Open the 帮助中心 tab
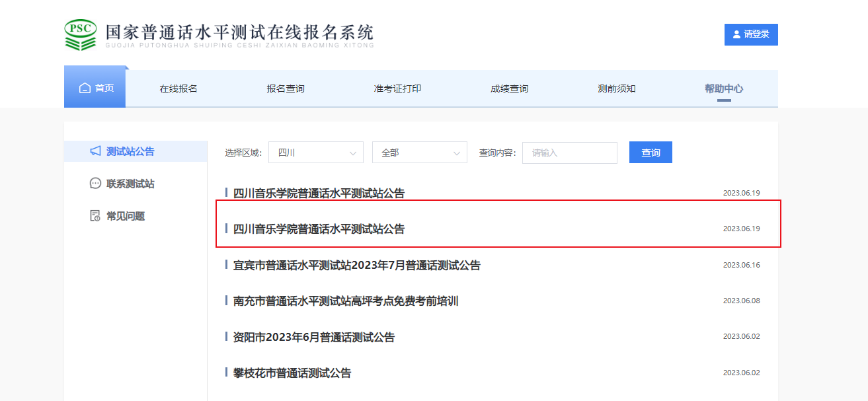This screenshot has height=401, width=868. tap(724, 89)
